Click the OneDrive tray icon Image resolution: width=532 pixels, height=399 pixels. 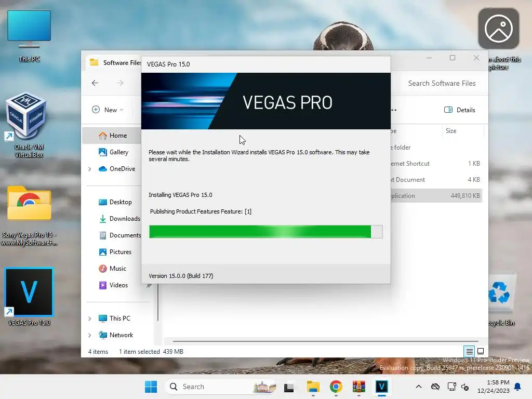(x=435, y=387)
